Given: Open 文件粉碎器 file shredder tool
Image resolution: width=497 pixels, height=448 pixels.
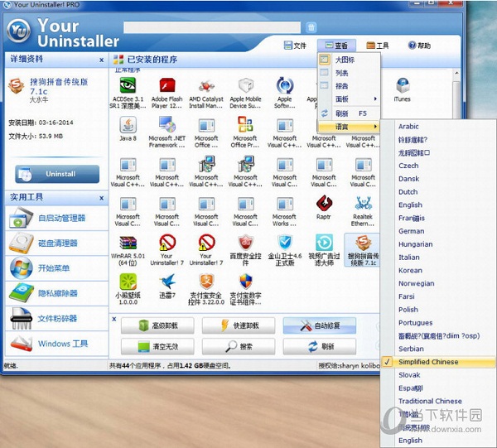Looking at the screenshot, I should coord(57,319).
